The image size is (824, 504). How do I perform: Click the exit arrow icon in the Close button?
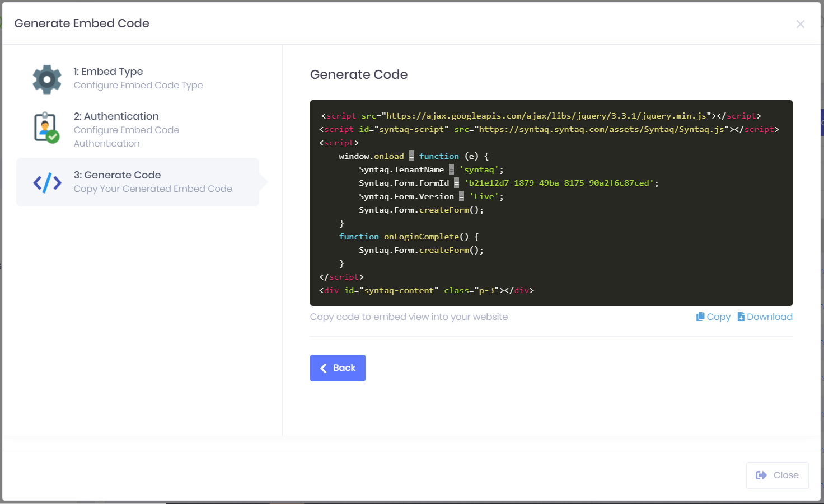[761, 475]
